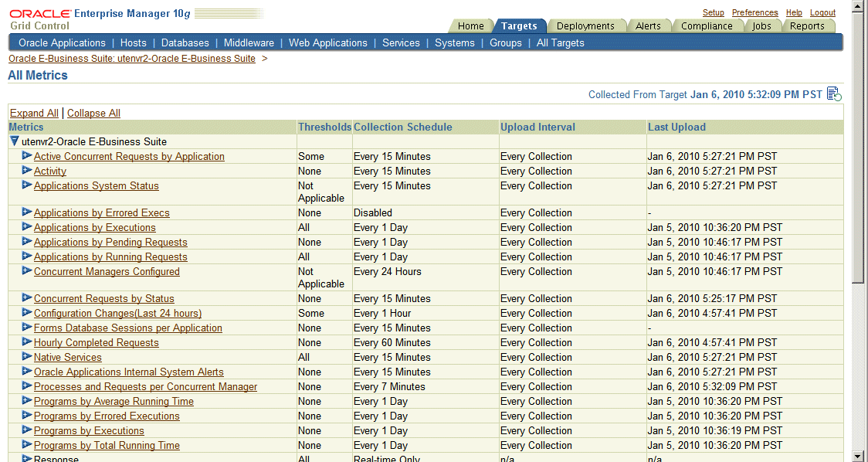This screenshot has width=868, height=462.
Task: Go to the Alerts tab
Action: click(648, 26)
